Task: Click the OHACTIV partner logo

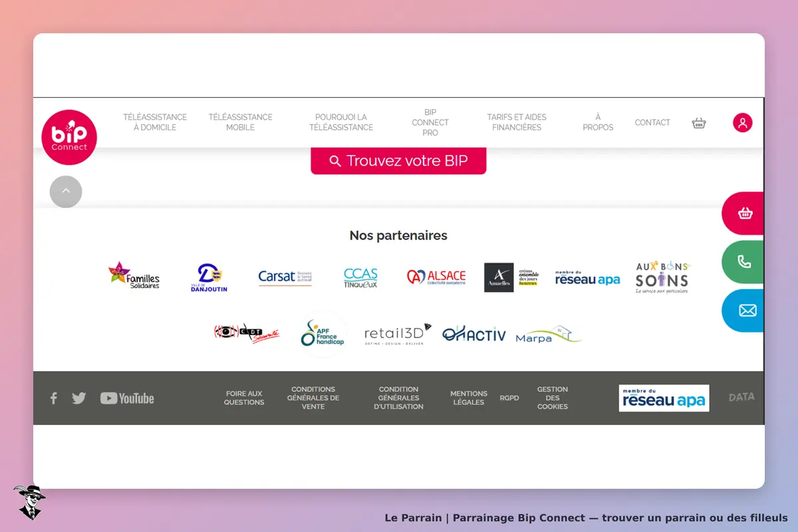Action: tap(473, 334)
